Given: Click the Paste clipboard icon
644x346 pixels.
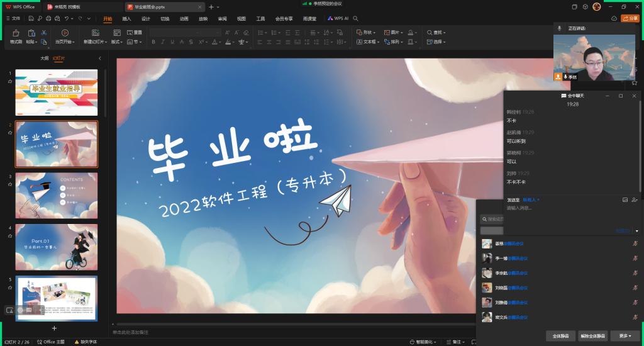Looking at the screenshot, I should (31, 33).
